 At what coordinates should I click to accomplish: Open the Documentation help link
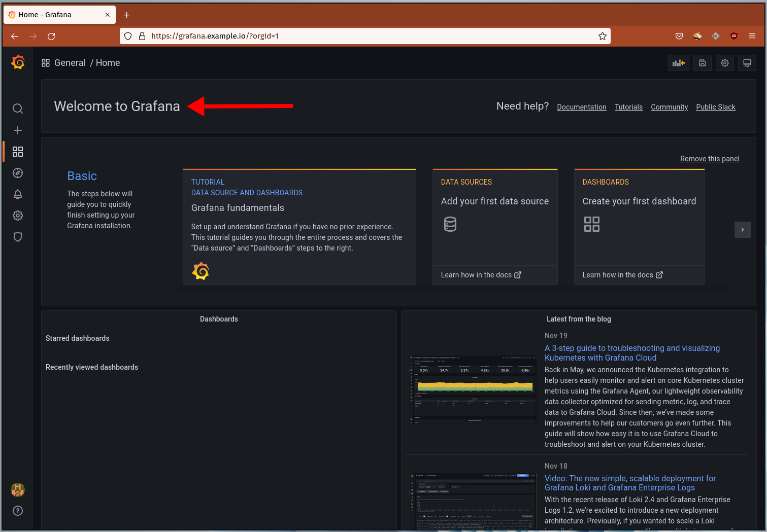(x=582, y=107)
